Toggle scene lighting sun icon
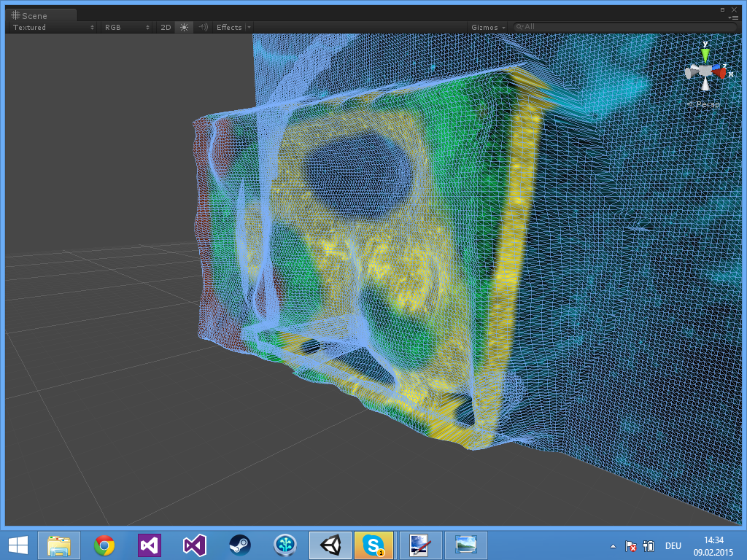Image resolution: width=747 pixels, height=560 pixels. tap(185, 27)
